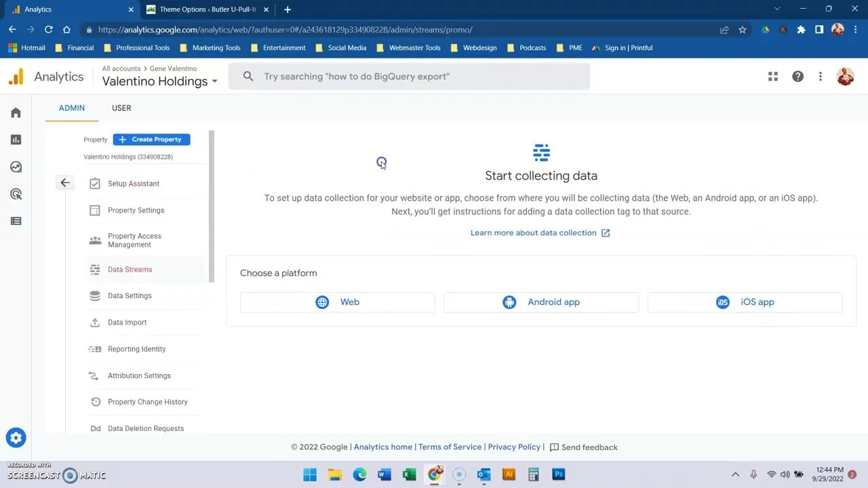Click All accounts breadcrumb text
This screenshot has width=868, height=488.
(121, 68)
